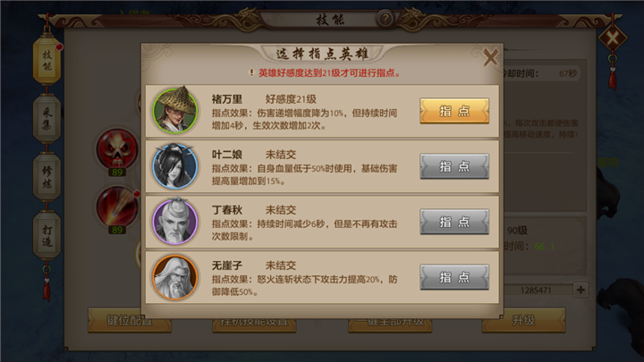Select the red slash skill icon
644x362 pixels.
point(117,206)
